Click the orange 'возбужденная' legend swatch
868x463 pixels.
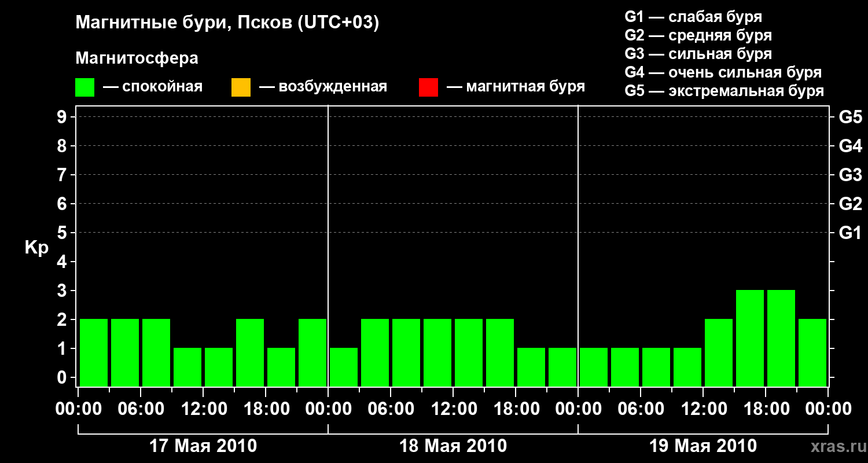pos(241,87)
